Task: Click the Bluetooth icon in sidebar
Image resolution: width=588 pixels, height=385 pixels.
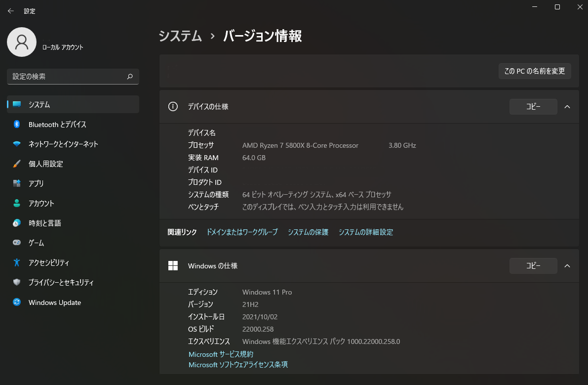Action: click(17, 124)
